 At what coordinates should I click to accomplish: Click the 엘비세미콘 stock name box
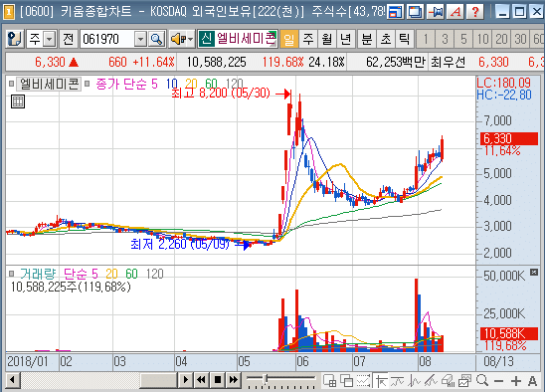[x=246, y=38]
